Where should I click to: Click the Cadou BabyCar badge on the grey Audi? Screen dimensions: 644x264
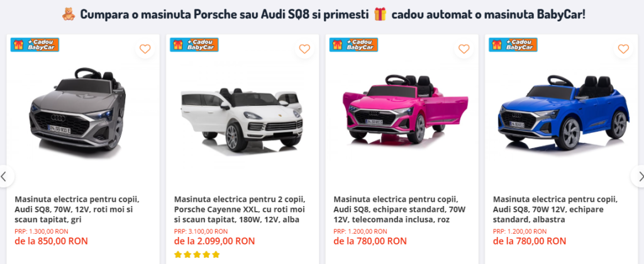pyautogui.click(x=35, y=45)
